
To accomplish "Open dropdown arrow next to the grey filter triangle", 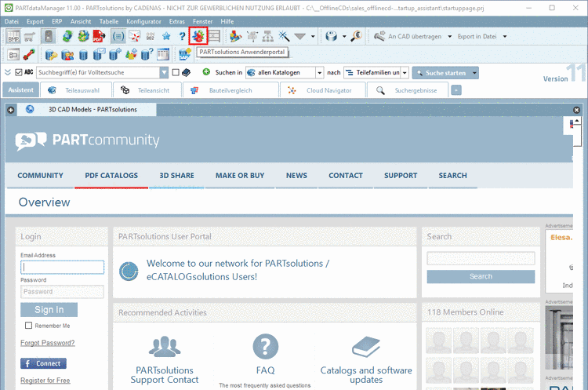I will point(313,36).
